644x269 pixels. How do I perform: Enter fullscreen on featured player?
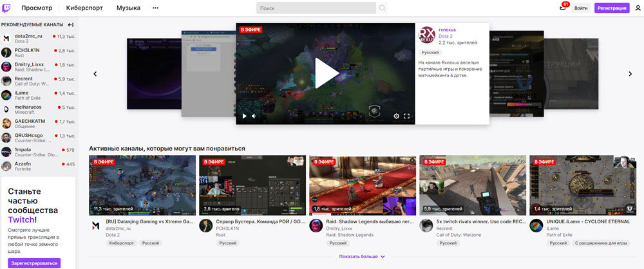tap(406, 116)
